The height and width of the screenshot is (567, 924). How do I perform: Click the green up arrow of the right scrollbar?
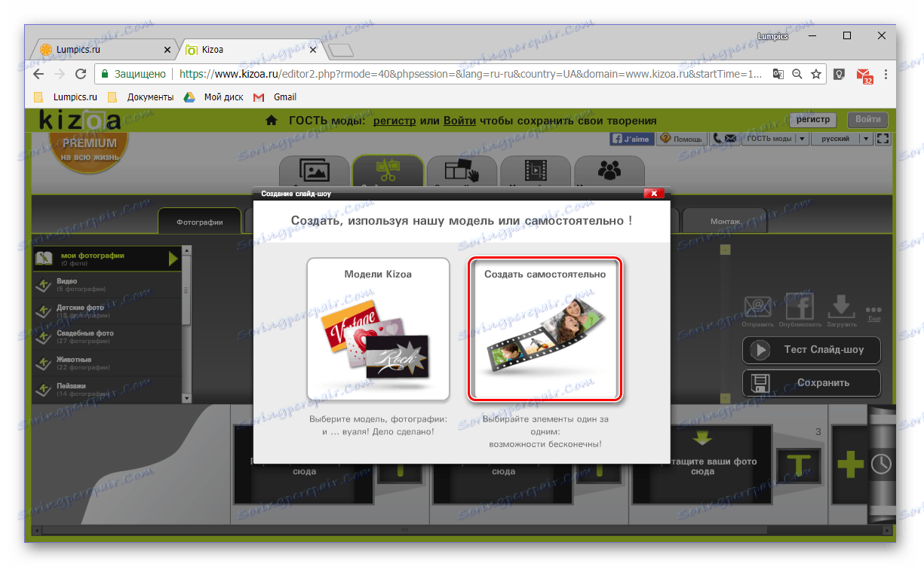(726, 250)
